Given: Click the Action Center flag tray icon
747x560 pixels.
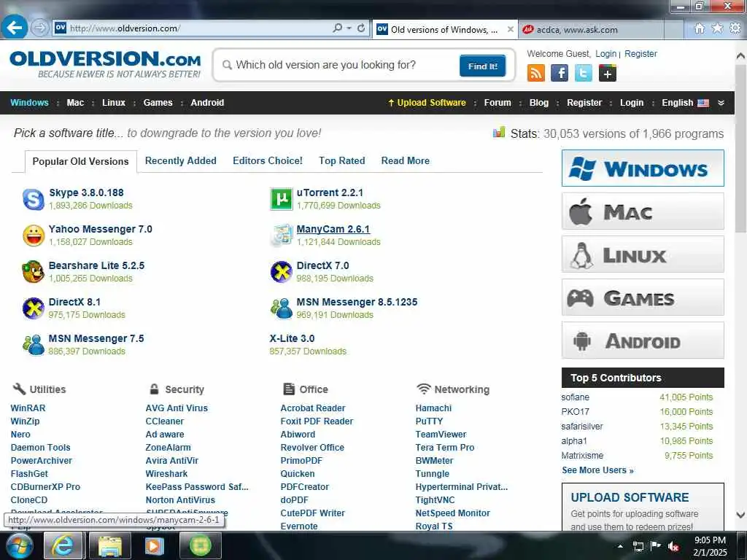Looking at the screenshot, I should click(656, 547).
